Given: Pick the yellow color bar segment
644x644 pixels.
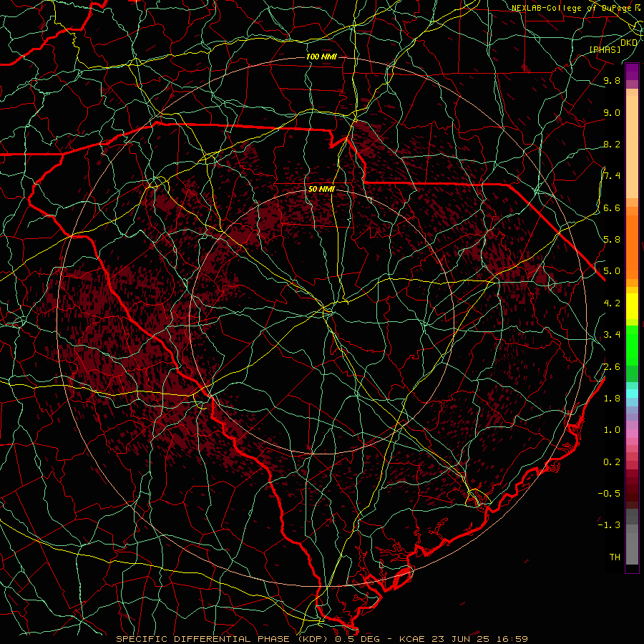Looking at the screenshot, I should [632, 306].
